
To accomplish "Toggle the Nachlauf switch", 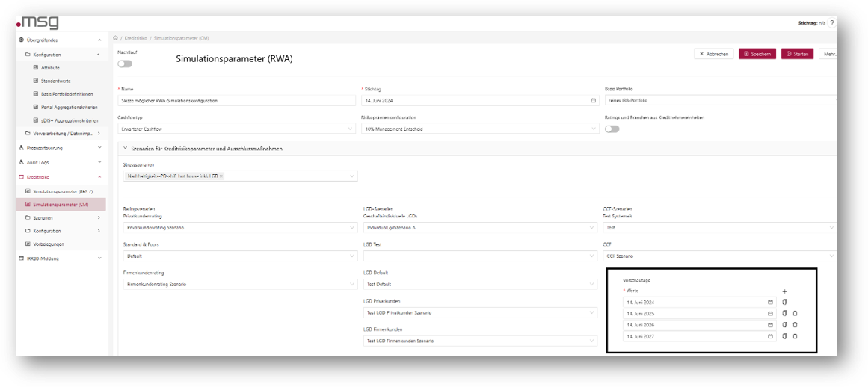I will (125, 64).
